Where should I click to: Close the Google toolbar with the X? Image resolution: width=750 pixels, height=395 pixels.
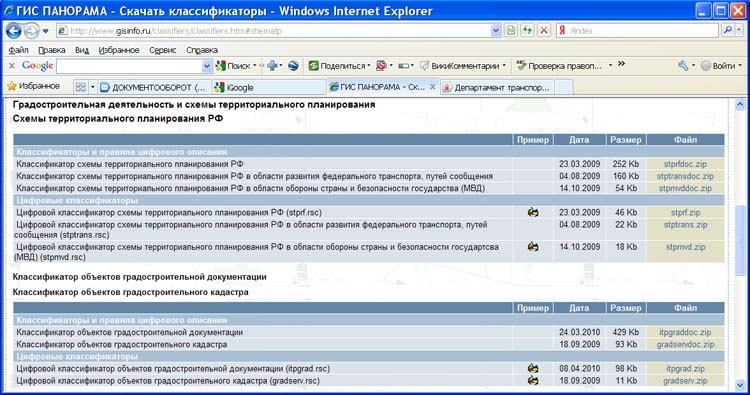tap(12, 66)
